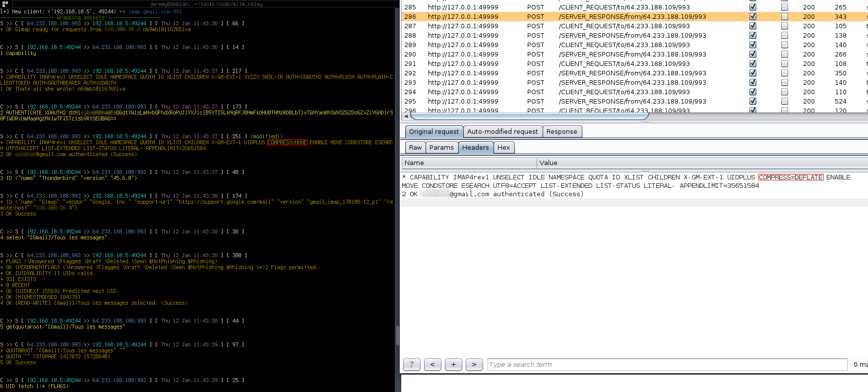Click the + button next to the search field
This screenshot has height=392, width=868.
click(x=453, y=364)
